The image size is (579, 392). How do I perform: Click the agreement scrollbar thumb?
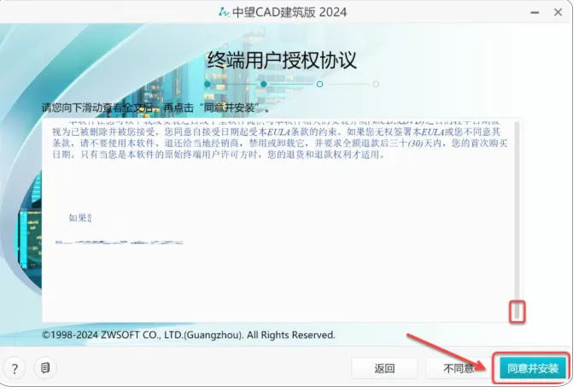coord(517,312)
